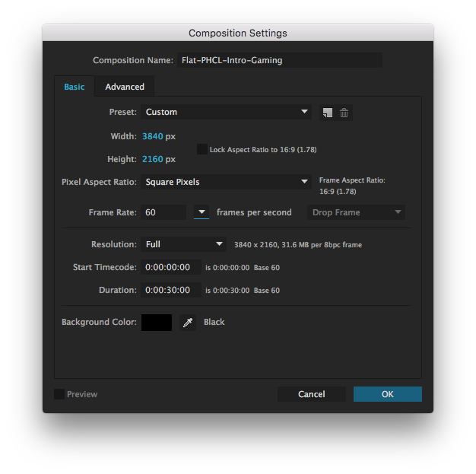The height and width of the screenshot is (474, 476).
Task: Click the Height value 2160
Action: pyautogui.click(x=153, y=159)
